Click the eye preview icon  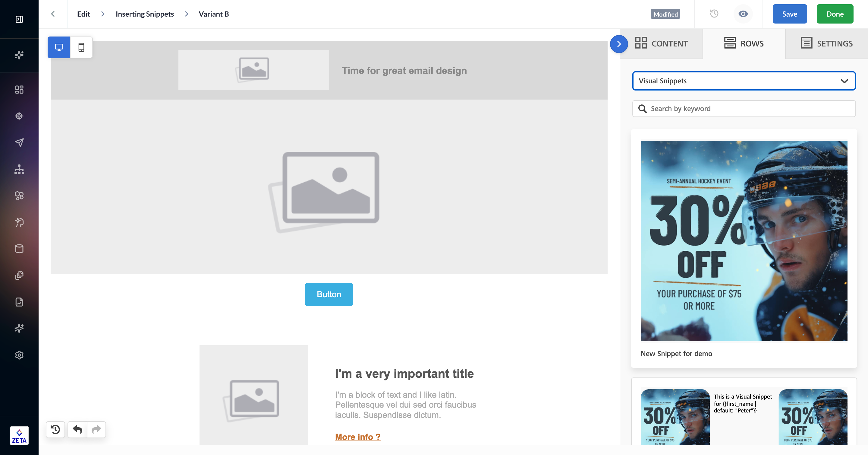coord(743,14)
